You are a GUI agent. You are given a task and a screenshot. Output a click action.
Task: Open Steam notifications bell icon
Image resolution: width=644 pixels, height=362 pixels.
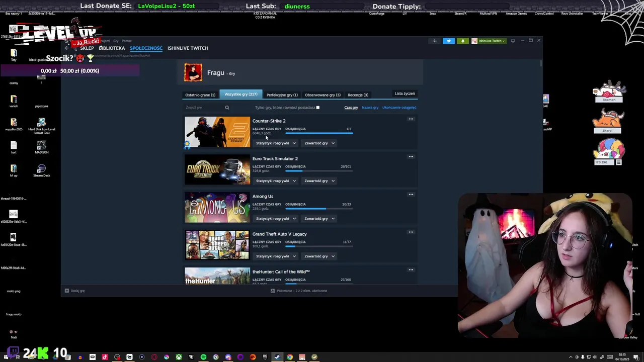point(462,41)
